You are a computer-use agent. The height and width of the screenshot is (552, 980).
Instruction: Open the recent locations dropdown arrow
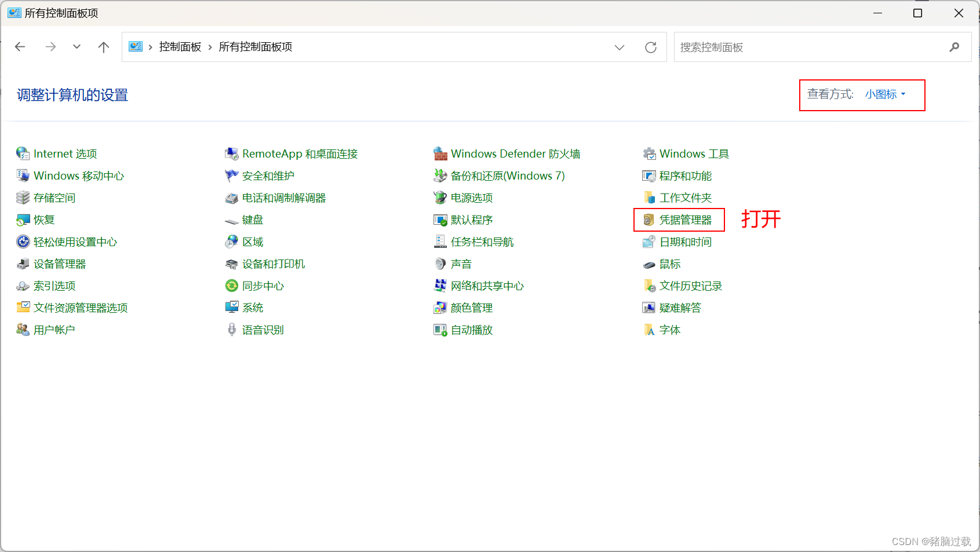(76, 47)
